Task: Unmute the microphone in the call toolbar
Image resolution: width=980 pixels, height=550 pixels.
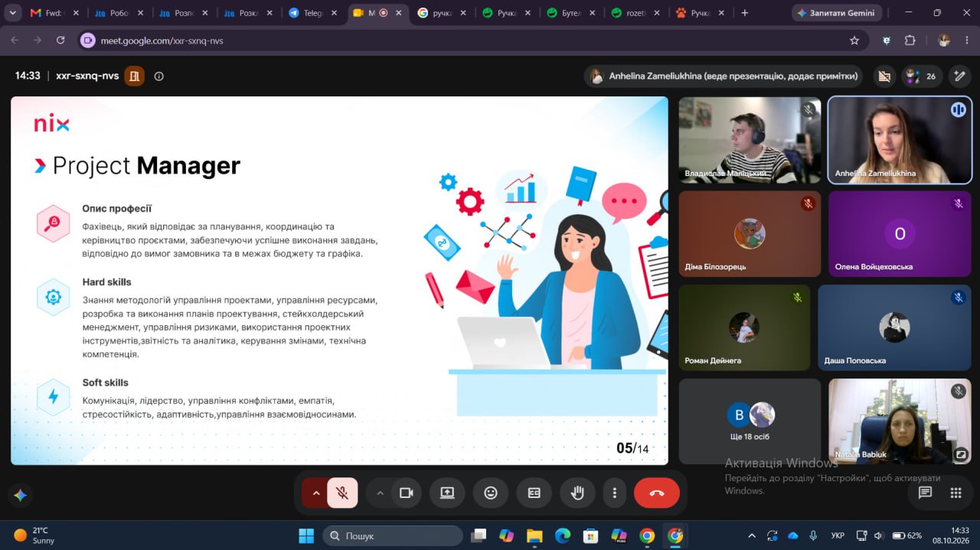Action: pos(342,493)
